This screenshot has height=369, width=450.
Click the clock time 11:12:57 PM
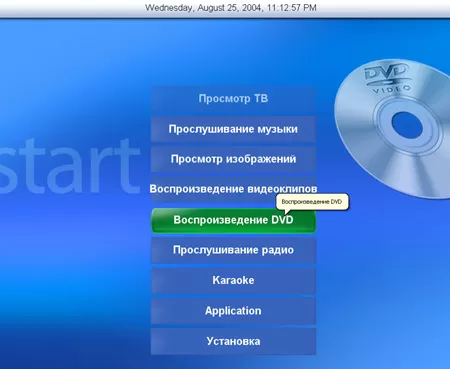point(292,8)
